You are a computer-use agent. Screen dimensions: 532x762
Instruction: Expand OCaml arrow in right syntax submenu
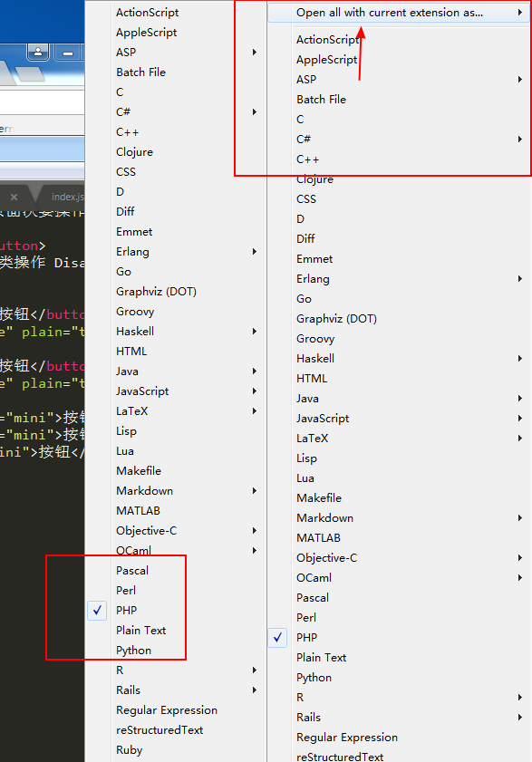tap(520, 577)
